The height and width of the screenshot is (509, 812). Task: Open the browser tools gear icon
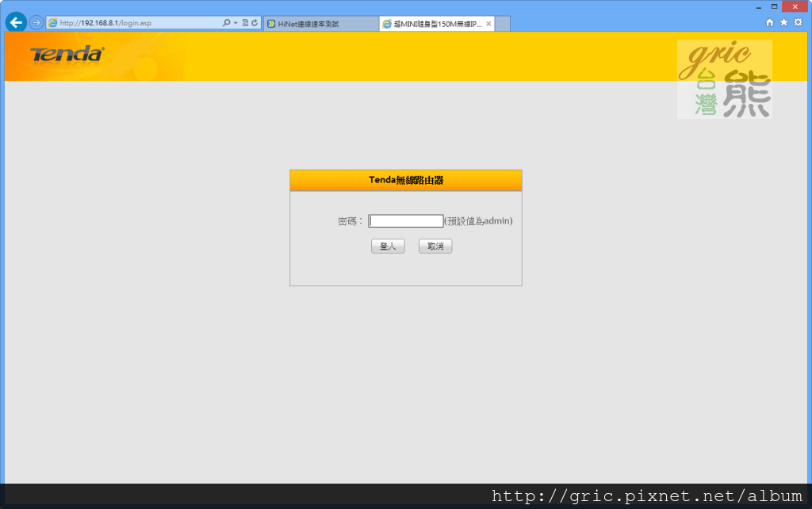pyautogui.click(x=798, y=22)
